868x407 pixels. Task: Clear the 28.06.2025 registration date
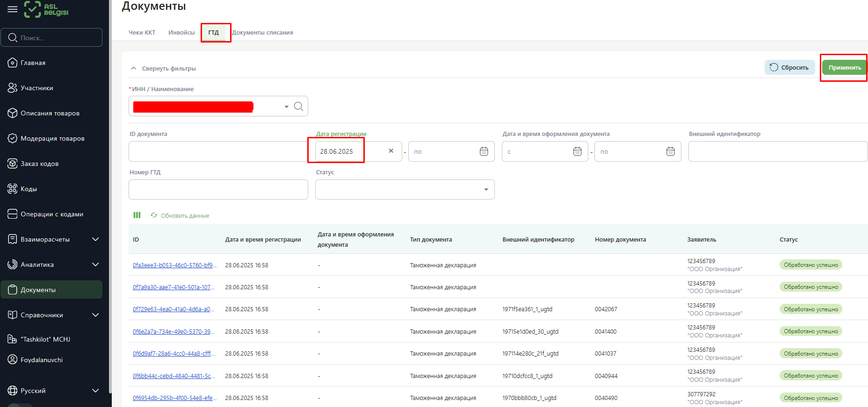point(391,151)
